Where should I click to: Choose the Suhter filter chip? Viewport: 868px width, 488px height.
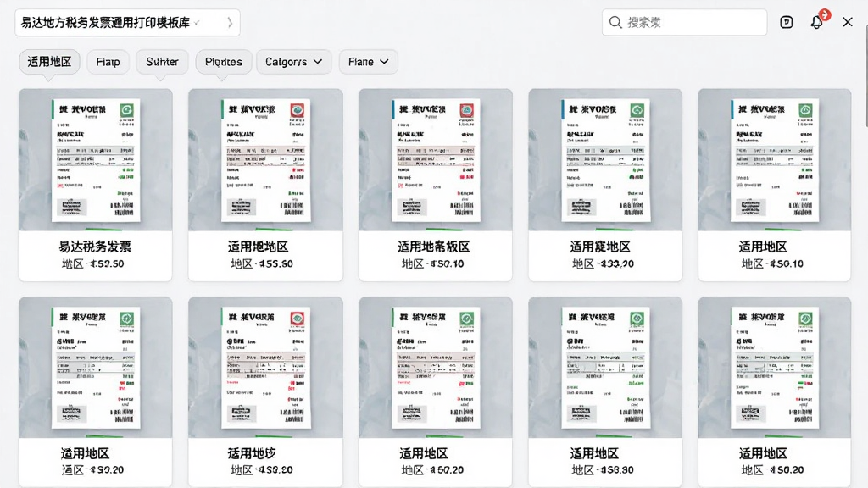coord(162,61)
